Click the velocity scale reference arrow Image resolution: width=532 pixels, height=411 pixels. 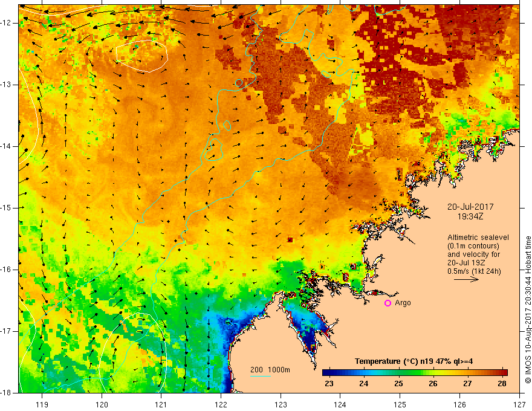coord(466,279)
